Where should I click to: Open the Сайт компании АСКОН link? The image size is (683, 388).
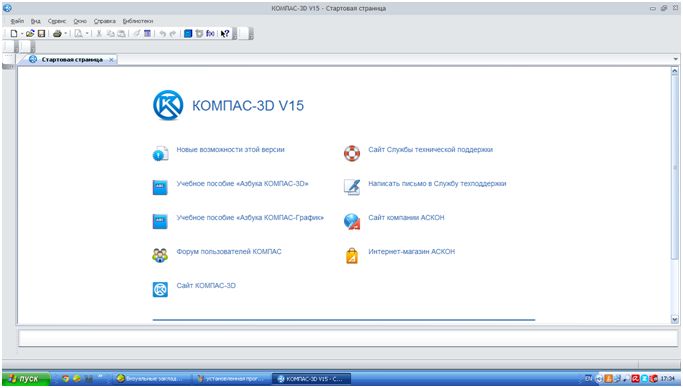coord(406,217)
